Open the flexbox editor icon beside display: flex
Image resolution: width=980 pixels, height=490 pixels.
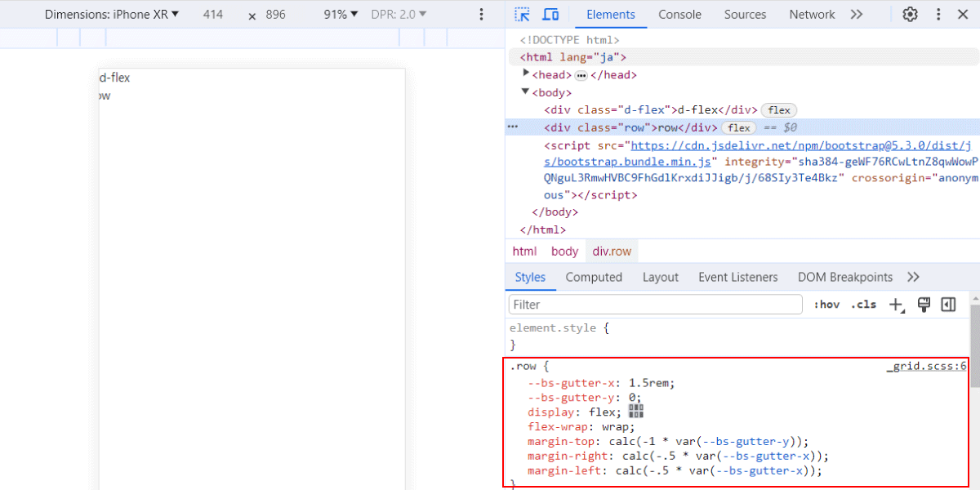point(636,411)
